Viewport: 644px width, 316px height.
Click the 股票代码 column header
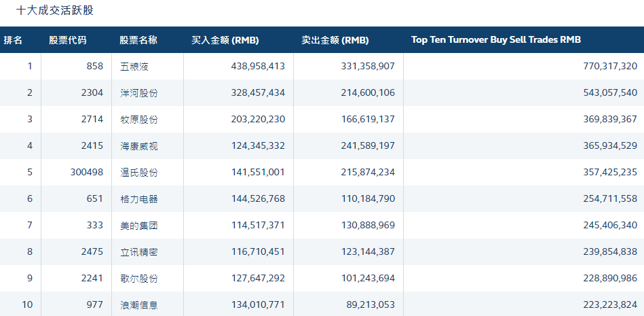tap(68, 40)
